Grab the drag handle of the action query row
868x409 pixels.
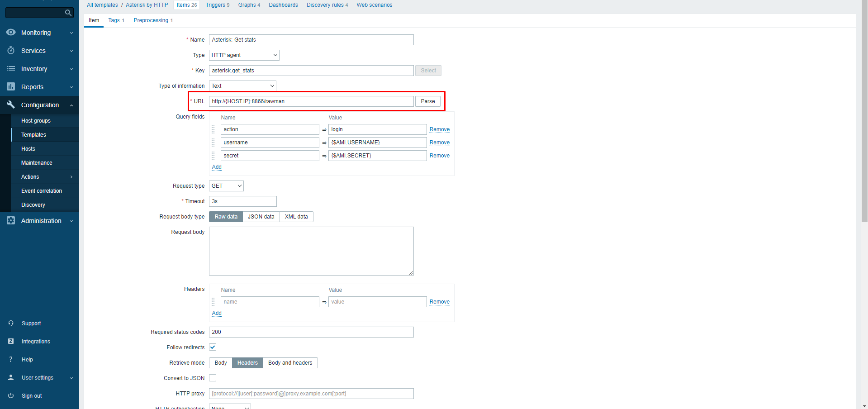[x=213, y=129]
